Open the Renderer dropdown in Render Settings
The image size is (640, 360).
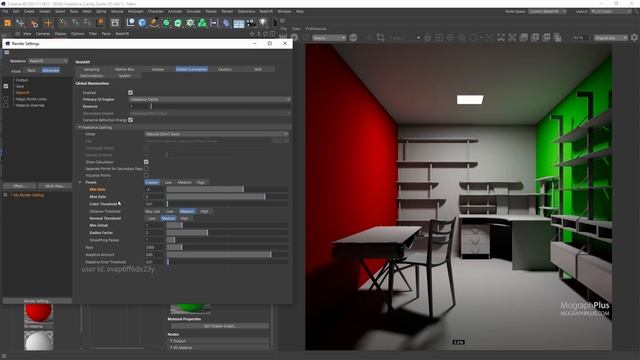coord(48,61)
